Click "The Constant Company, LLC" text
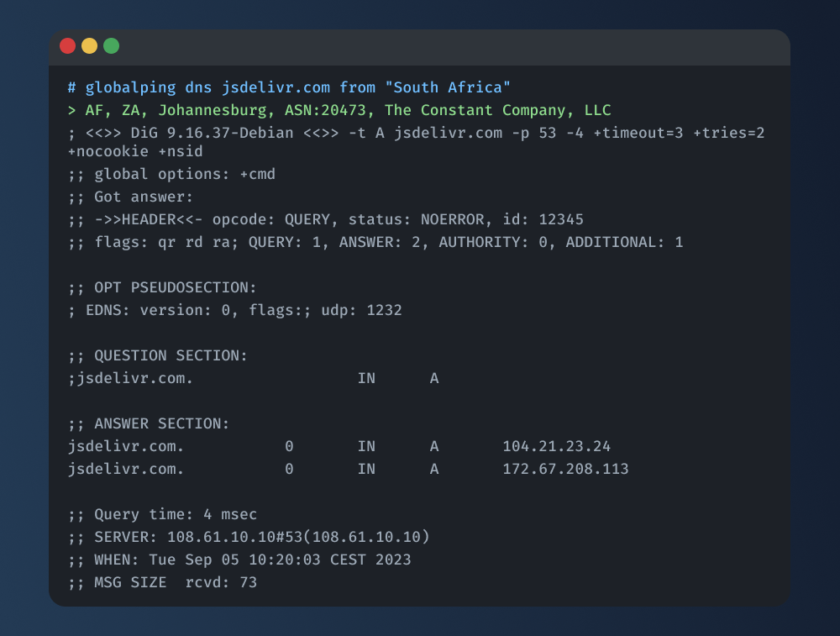Viewport: 840px width, 636px height. click(x=497, y=110)
